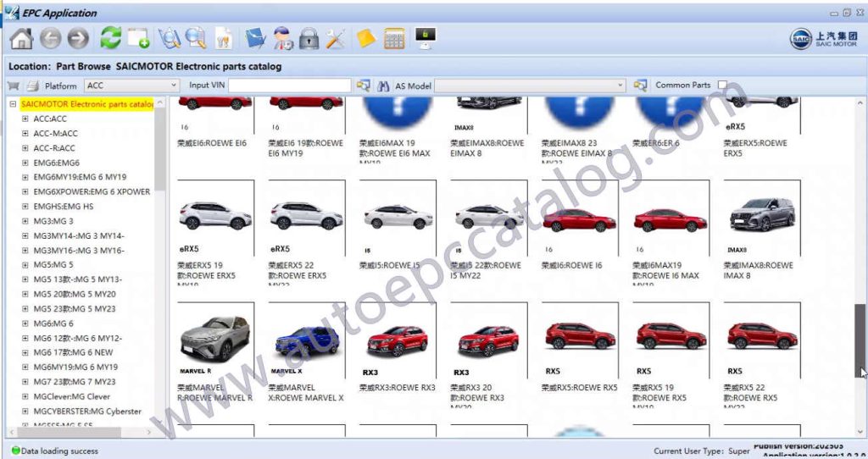Viewport: 868px width, 459px height.
Task: Click the user account icon in toolbar
Action: (283, 39)
